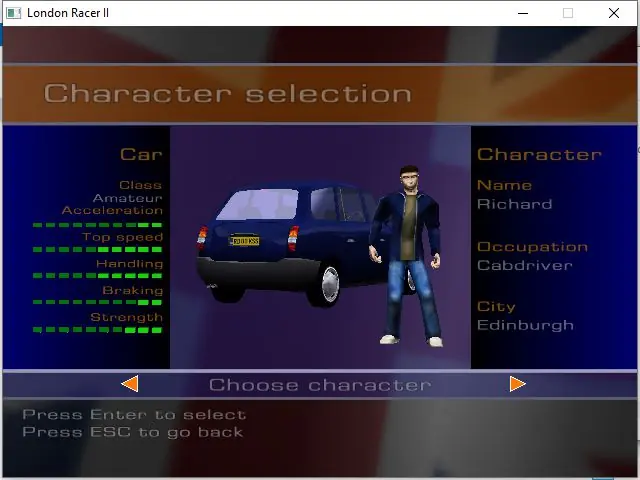Click the Handling stat bar
This screenshot has width=640, height=480.
(x=98, y=276)
